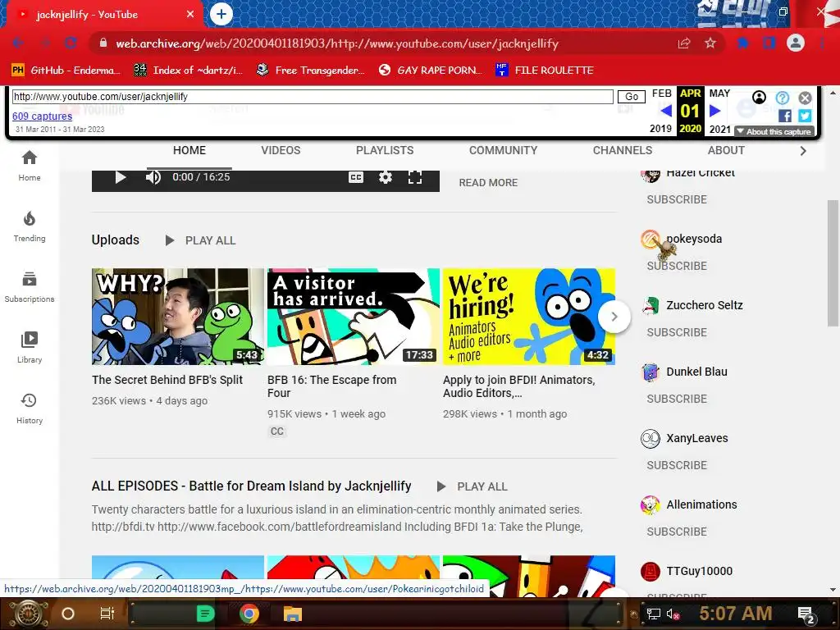The image size is (840, 630).
Task: Open Subscriptions in YouTube sidebar
Action: pos(30,287)
